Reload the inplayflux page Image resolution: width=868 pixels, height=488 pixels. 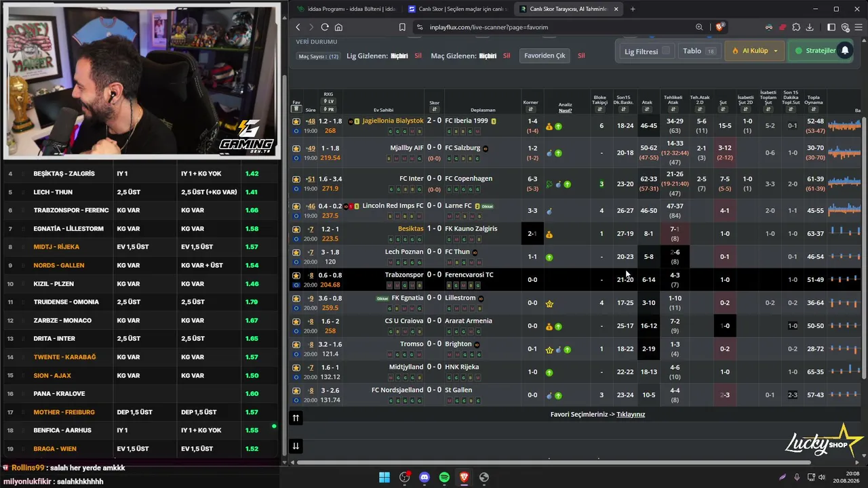[x=325, y=27]
